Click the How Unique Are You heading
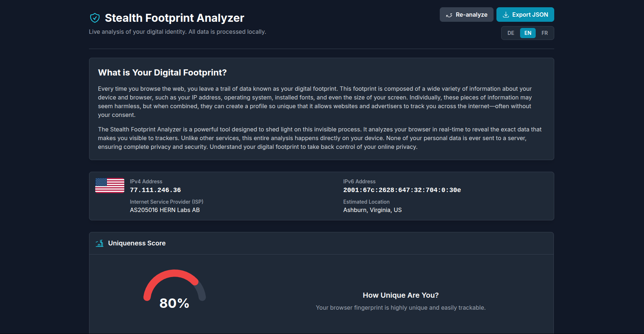The image size is (644, 334). pos(401,295)
